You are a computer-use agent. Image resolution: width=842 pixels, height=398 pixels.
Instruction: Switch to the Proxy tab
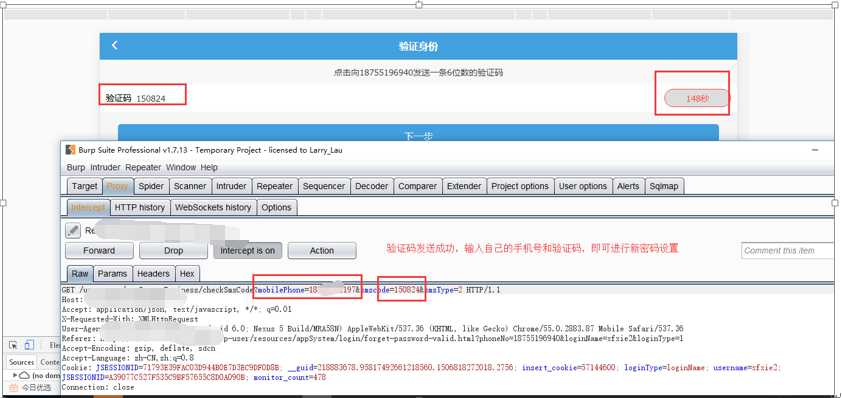click(x=117, y=186)
